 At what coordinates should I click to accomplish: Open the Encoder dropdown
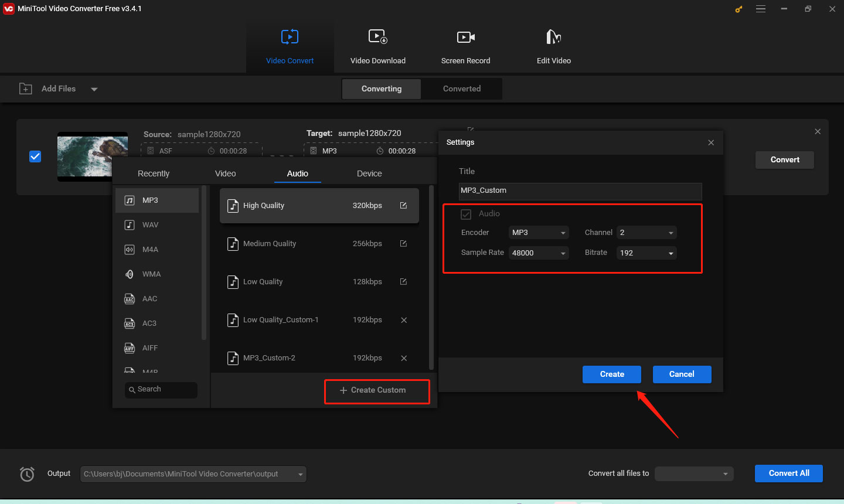point(538,233)
